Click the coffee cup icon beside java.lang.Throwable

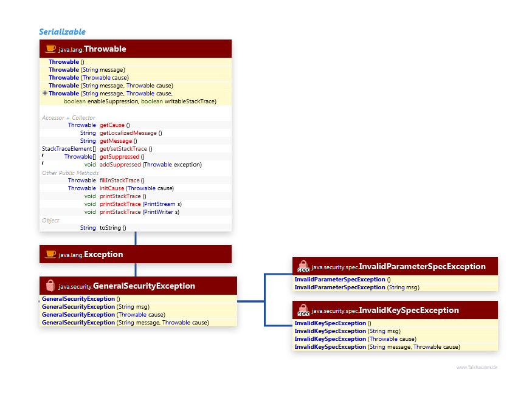50,49
